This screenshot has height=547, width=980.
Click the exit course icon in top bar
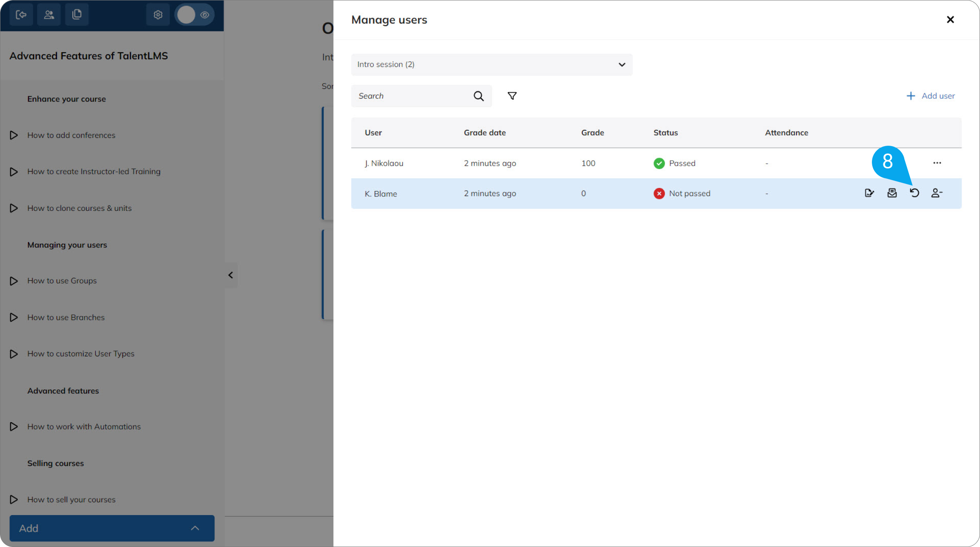click(21, 15)
